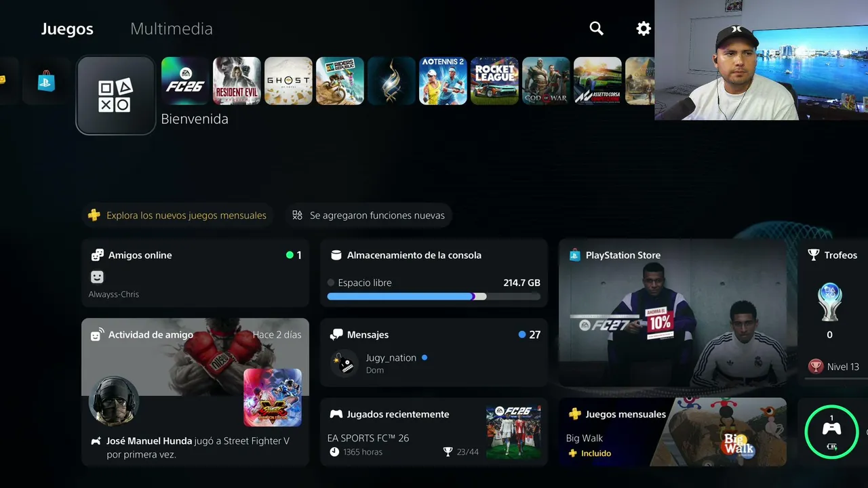Image resolution: width=868 pixels, height=488 pixels.
Task: Open the controller status circle icon
Action: (x=831, y=431)
